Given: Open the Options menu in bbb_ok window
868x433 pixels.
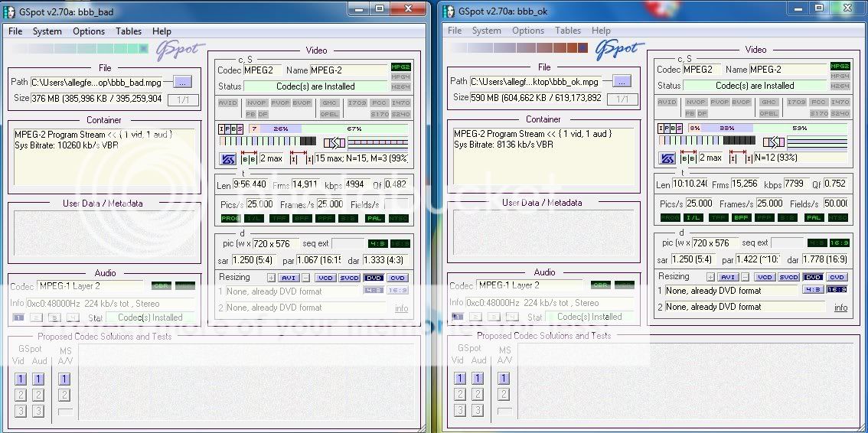Looking at the screenshot, I should 528,31.
